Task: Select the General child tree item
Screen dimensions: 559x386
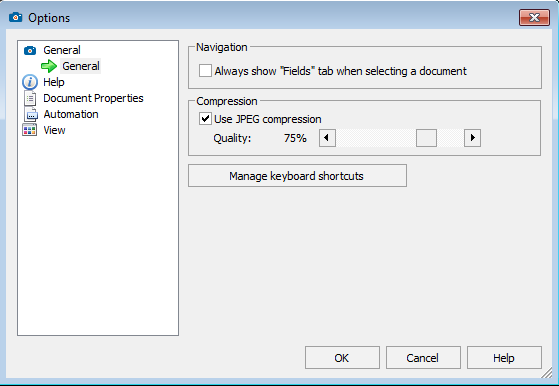Action: click(81, 66)
